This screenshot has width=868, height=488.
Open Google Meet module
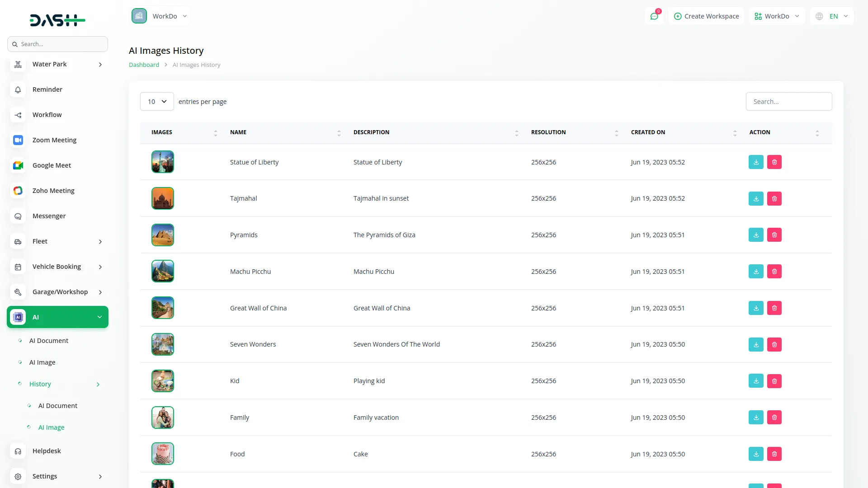tap(52, 165)
